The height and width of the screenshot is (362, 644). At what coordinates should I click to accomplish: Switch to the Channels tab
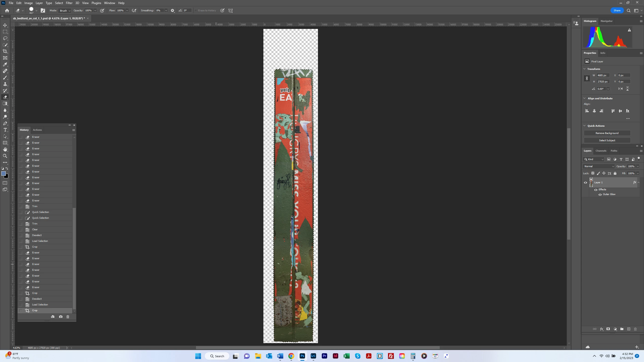(x=601, y=151)
